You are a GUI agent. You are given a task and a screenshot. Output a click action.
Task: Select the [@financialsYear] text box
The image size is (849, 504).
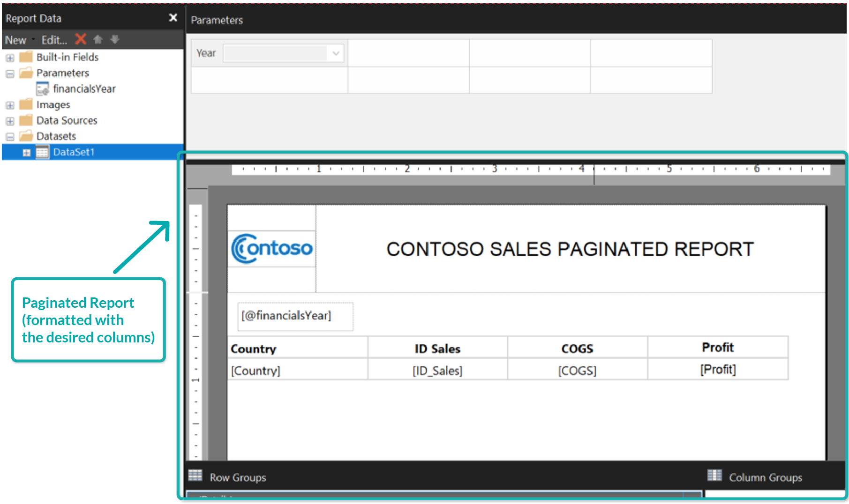coord(295,316)
